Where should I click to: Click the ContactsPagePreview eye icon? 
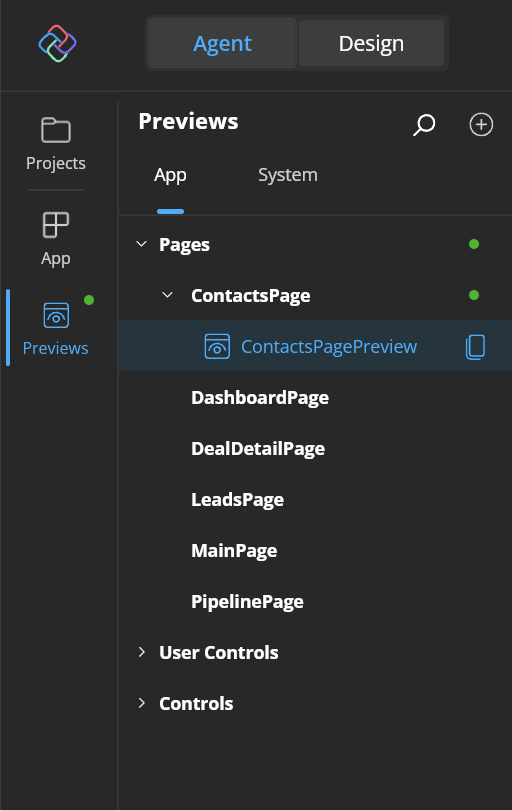pos(217,346)
